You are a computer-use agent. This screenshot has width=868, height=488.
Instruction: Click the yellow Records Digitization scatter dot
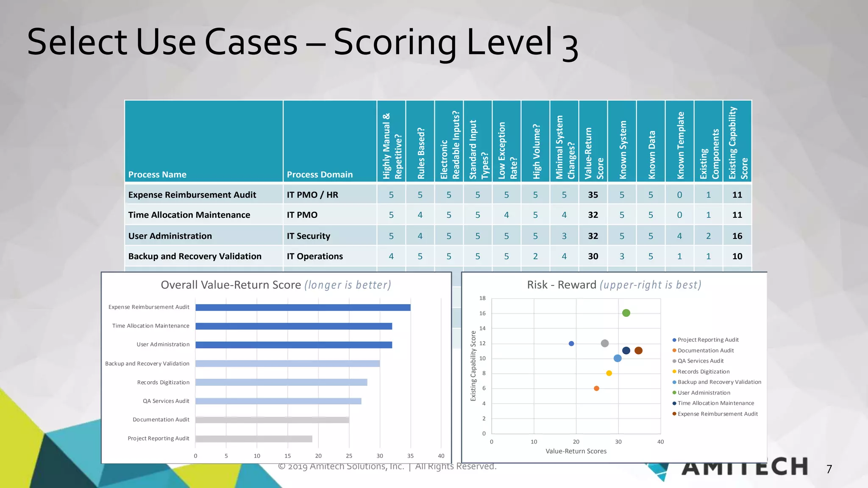pos(609,373)
